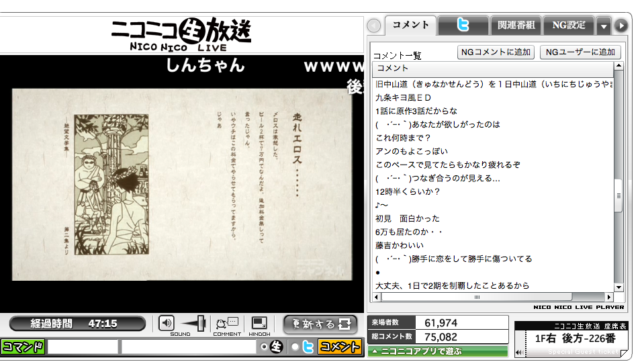Image resolution: width=642 pixels, height=364 pixels.
Task: Click the seat ticket back arrow icon
Action: (x=520, y=352)
